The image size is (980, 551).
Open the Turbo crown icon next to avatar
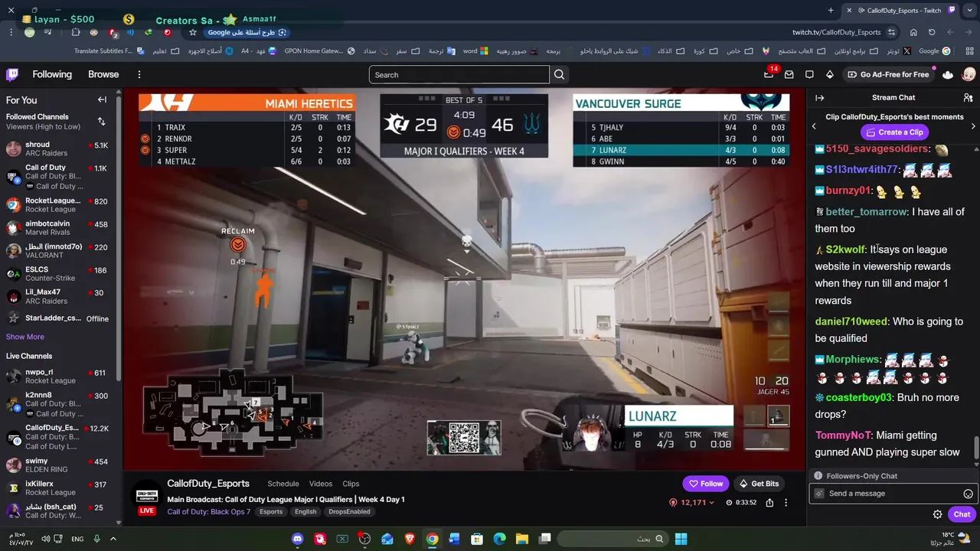(948, 74)
